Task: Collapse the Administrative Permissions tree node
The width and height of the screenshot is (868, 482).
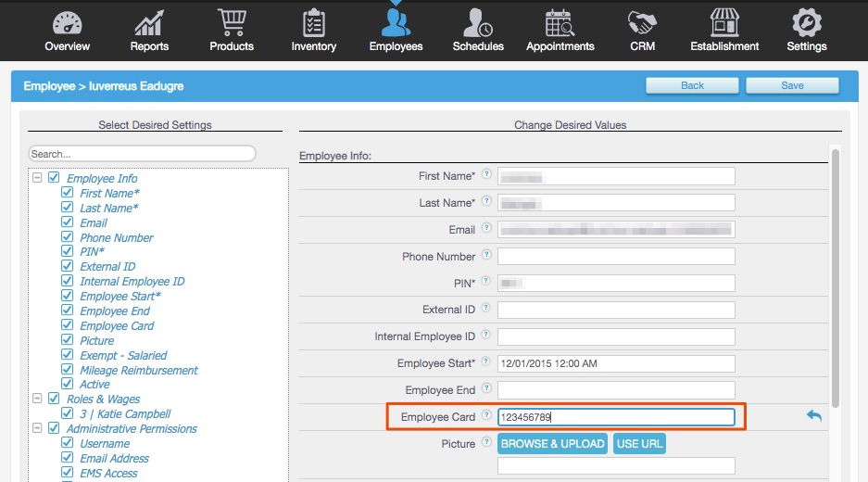Action: pyautogui.click(x=37, y=429)
